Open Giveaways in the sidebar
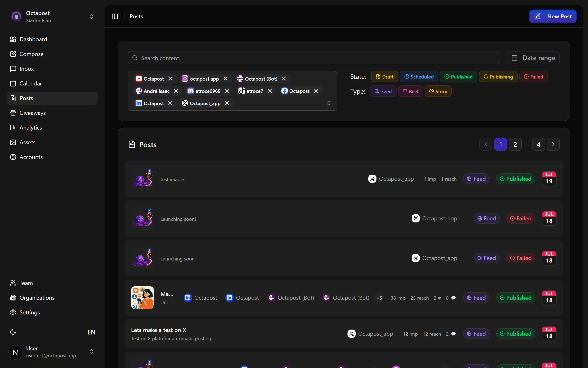This screenshot has height=368, width=588. pos(52,113)
